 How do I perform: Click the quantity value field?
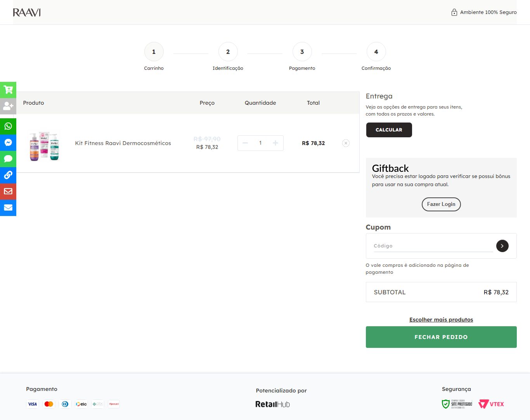click(260, 143)
